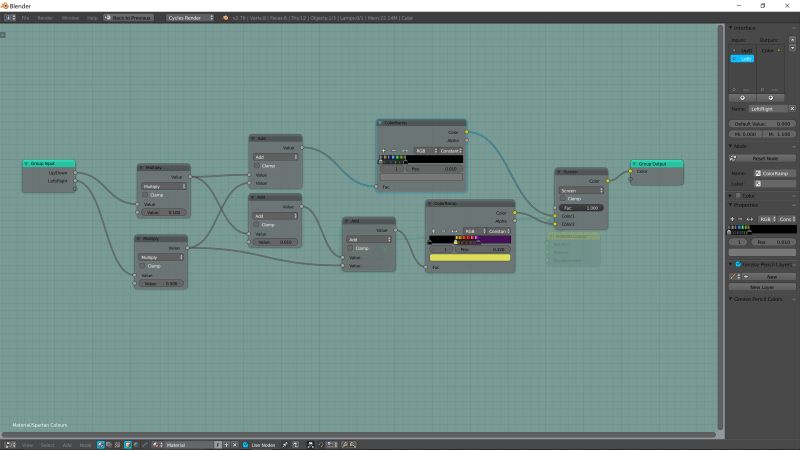
Task: Click the Back to Previous button
Action: 128,18
